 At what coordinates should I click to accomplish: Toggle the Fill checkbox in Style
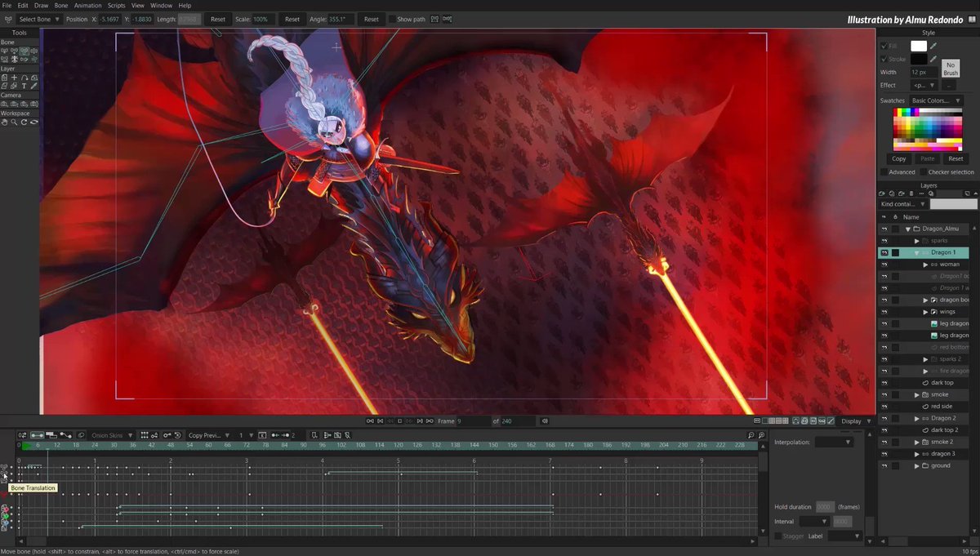tap(883, 47)
